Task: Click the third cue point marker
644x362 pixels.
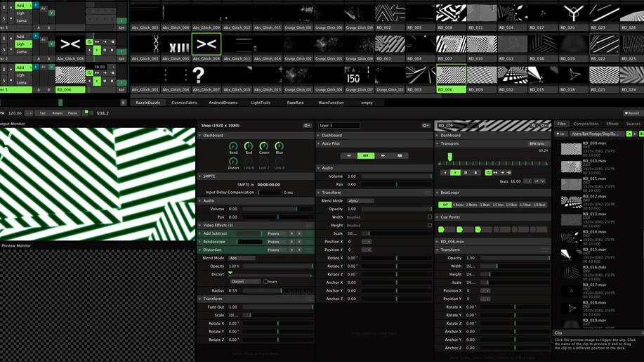Action: point(478,229)
